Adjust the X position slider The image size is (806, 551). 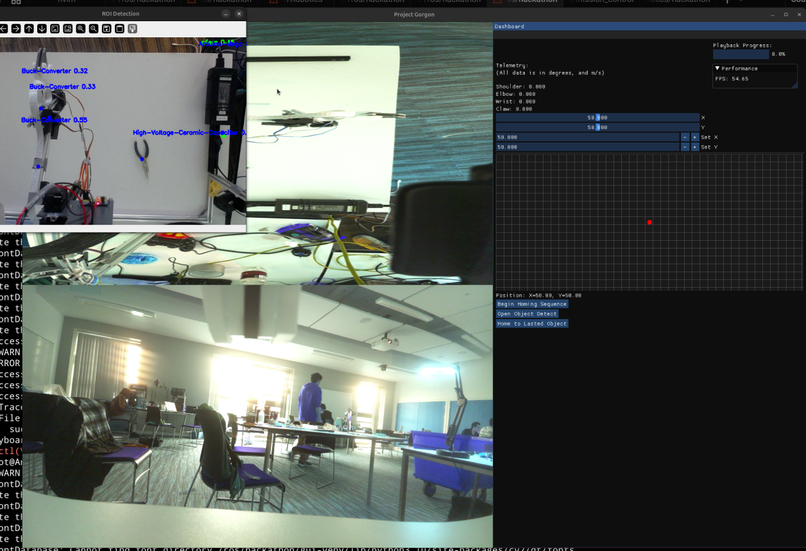(x=597, y=117)
